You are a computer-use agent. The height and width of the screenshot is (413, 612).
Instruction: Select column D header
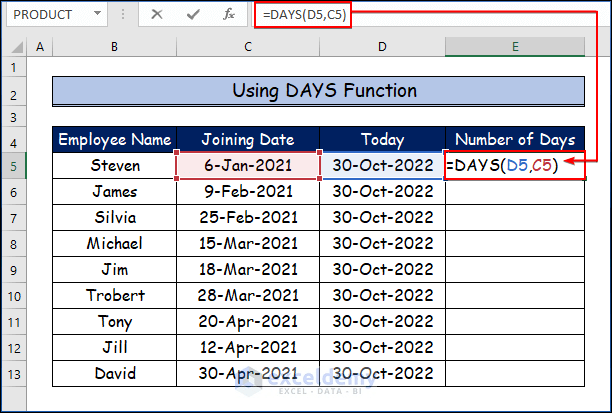[382, 47]
